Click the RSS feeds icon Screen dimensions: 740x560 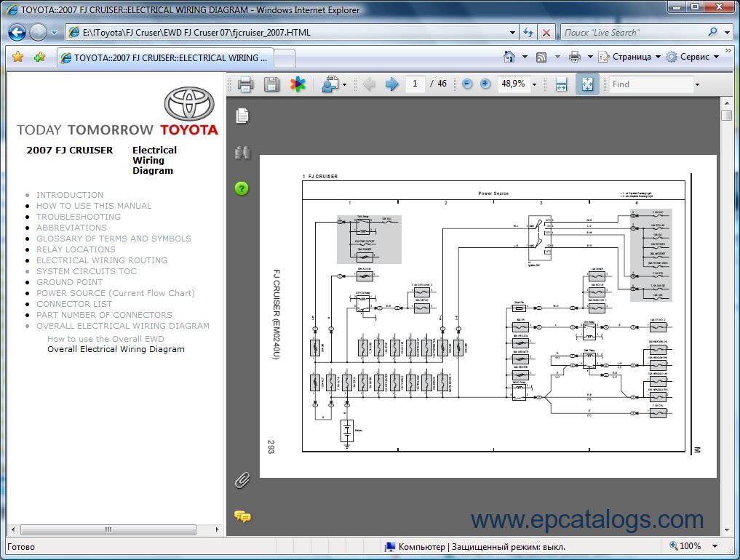[x=541, y=57]
